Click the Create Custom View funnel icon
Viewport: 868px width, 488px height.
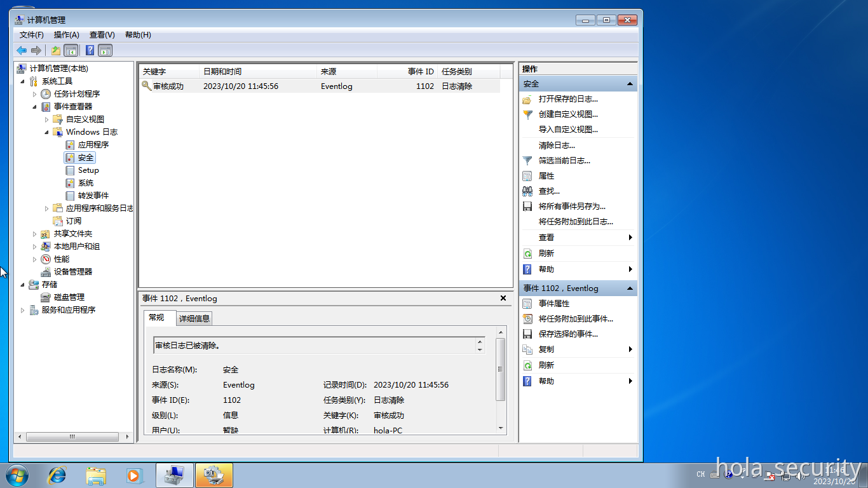(527, 114)
